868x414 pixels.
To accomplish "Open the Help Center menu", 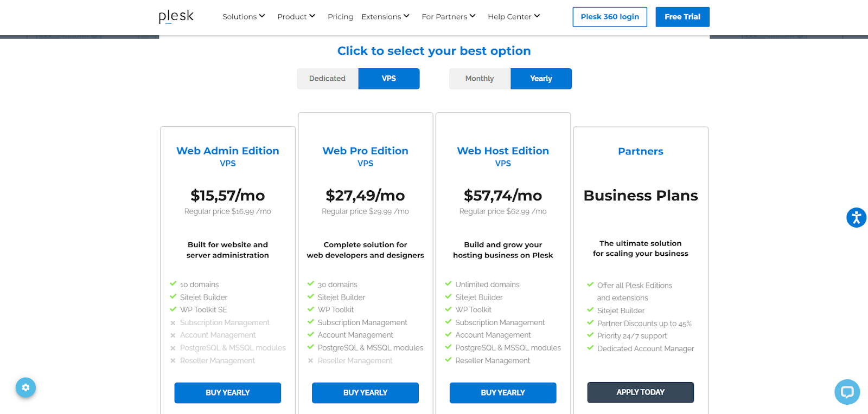I will [513, 17].
